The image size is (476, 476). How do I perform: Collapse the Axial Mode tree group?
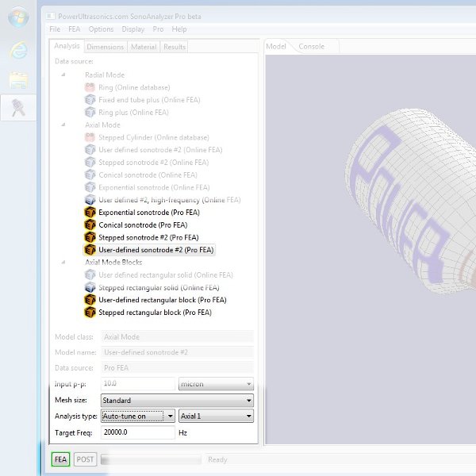coord(63,125)
